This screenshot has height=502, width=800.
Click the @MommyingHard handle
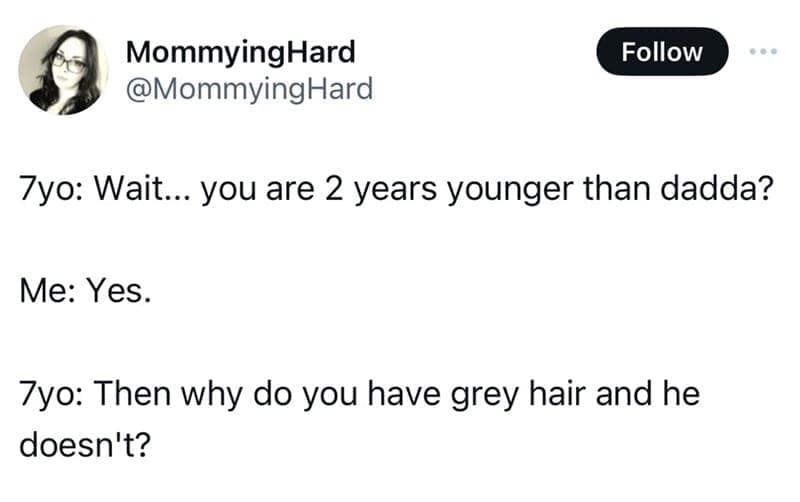pos(248,89)
